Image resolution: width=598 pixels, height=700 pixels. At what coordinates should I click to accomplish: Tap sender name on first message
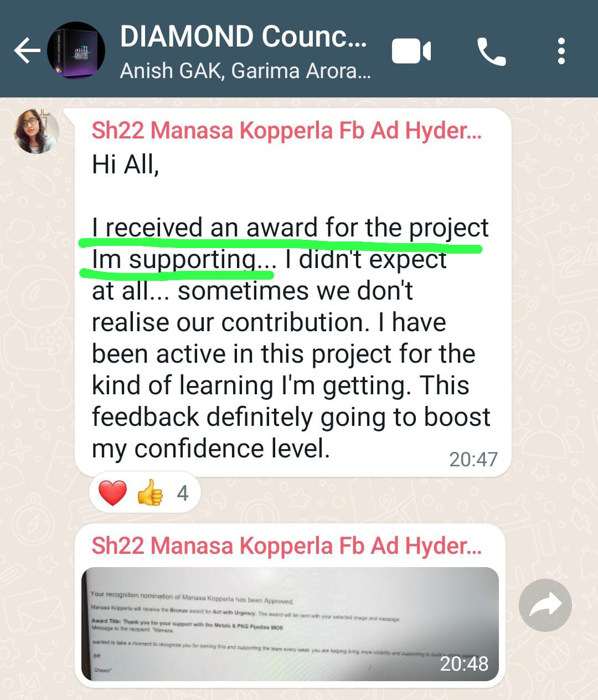(287, 131)
